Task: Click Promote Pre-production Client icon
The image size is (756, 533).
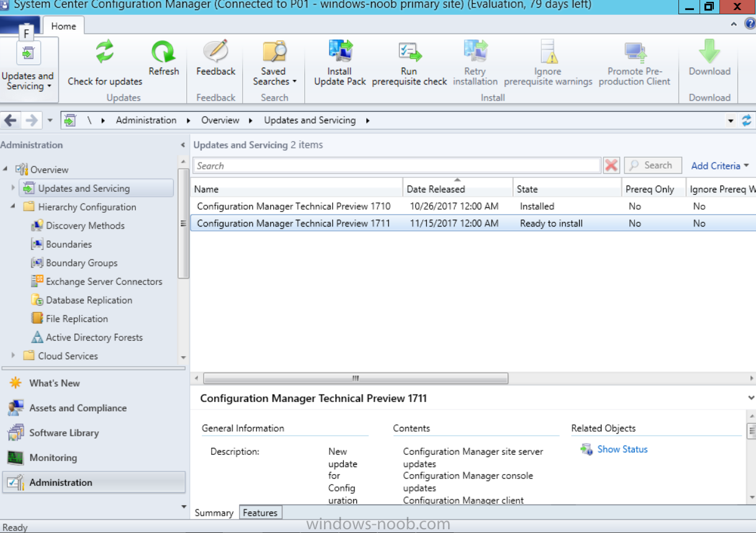Action: pyautogui.click(x=634, y=52)
